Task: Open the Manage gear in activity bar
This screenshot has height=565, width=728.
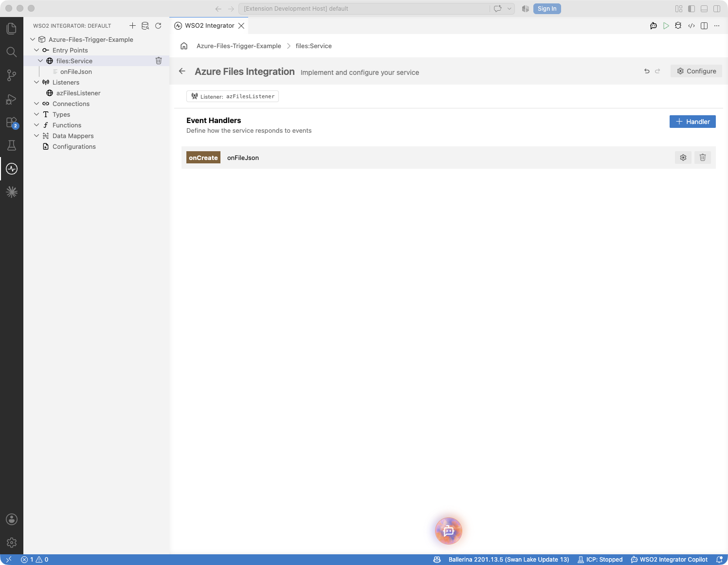Action: (x=12, y=543)
